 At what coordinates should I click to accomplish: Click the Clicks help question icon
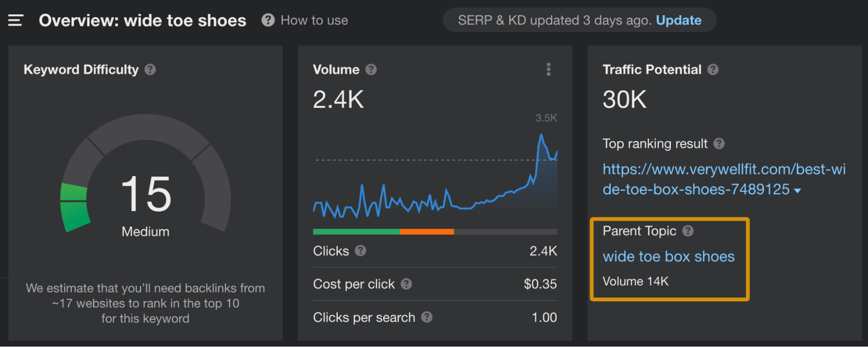(x=360, y=251)
